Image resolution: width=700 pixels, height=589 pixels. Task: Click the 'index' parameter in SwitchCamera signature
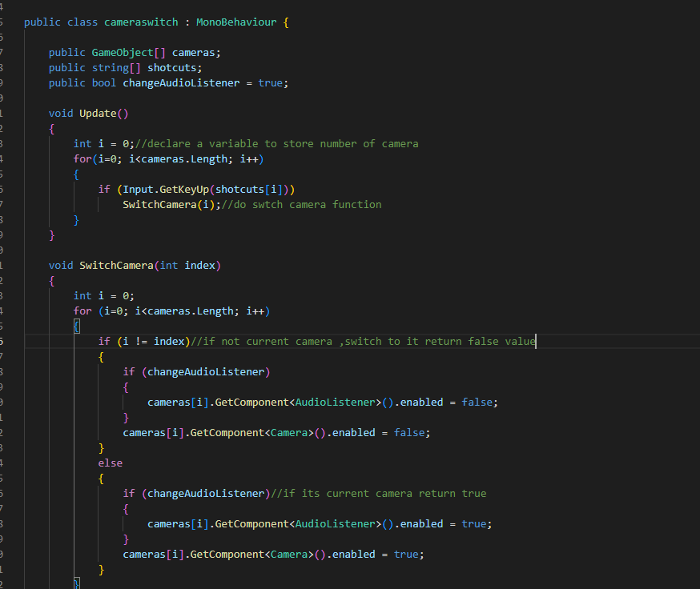tap(199, 266)
